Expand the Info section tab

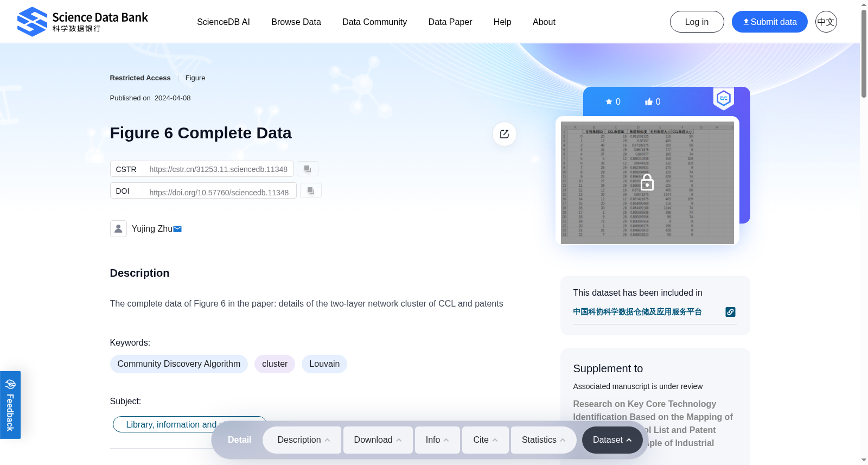pos(438,440)
